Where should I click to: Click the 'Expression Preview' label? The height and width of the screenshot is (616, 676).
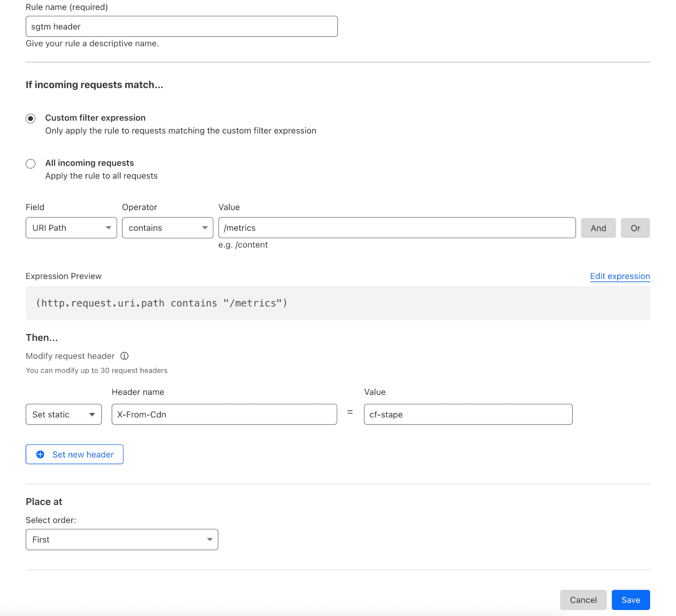point(64,276)
